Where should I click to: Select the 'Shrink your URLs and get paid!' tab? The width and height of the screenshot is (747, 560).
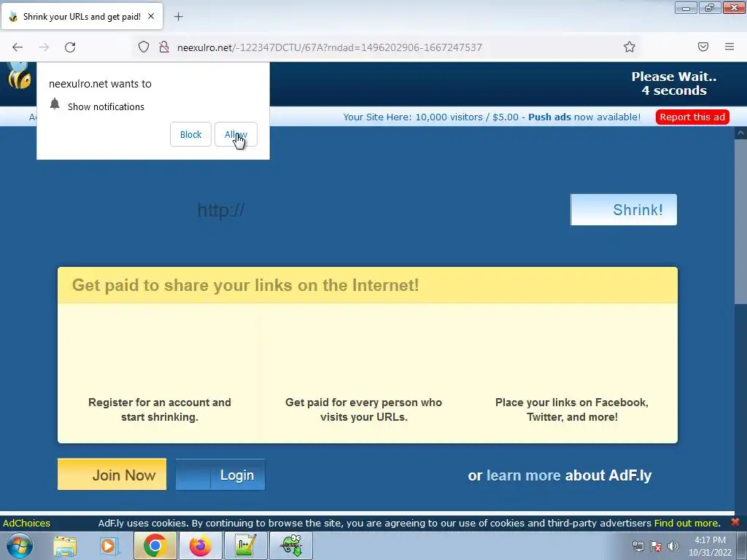[82, 16]
